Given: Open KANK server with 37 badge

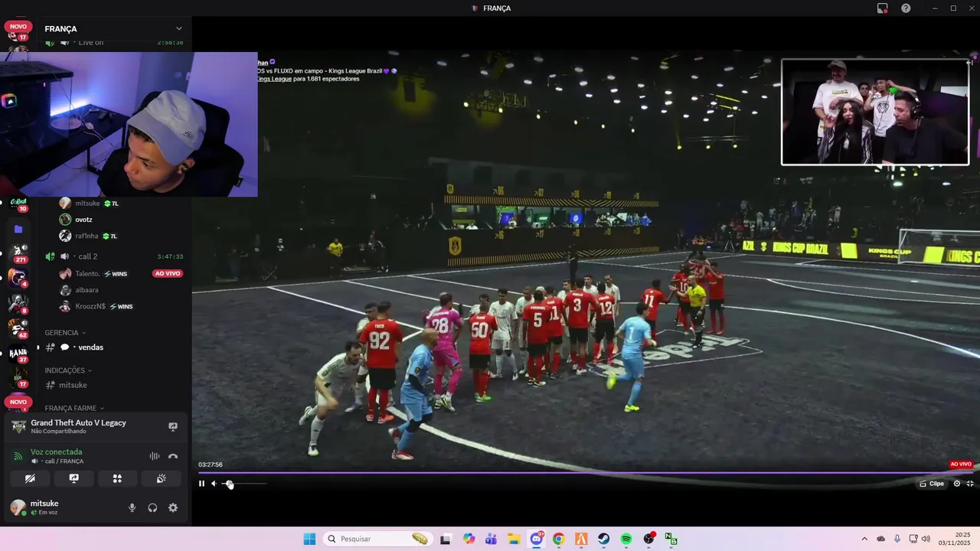Looking at the screenshot, I should click(x=18, y=354).
